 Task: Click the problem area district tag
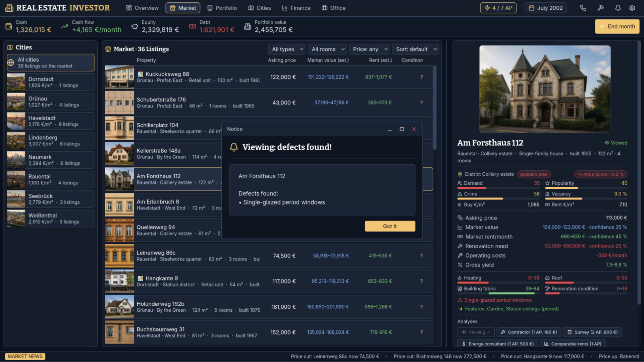[534, 174]
